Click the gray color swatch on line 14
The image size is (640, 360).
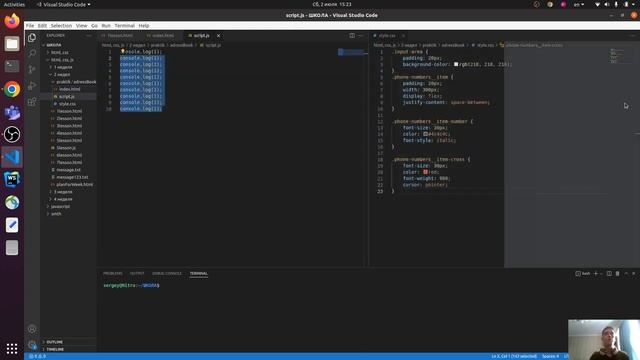click(x=425, y=134)
